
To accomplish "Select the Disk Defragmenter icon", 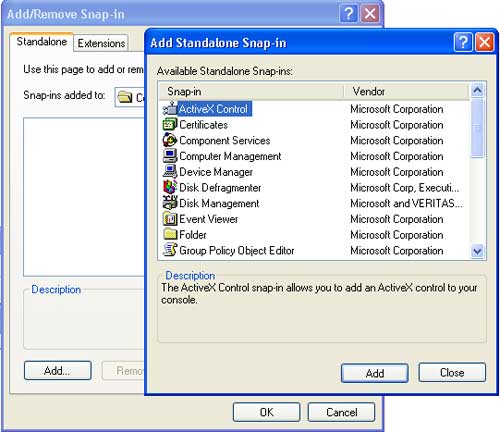I will tap(170, 187).
